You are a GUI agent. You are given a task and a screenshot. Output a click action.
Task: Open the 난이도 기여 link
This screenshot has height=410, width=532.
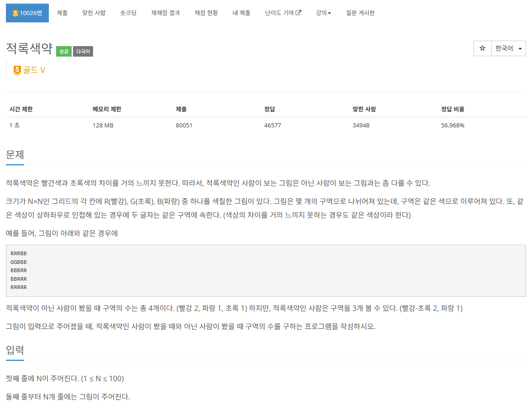[282, 13]
